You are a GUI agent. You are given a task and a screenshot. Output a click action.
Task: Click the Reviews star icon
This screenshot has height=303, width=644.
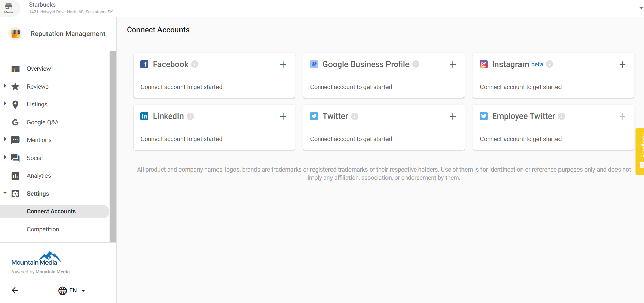tap(15, 87)
